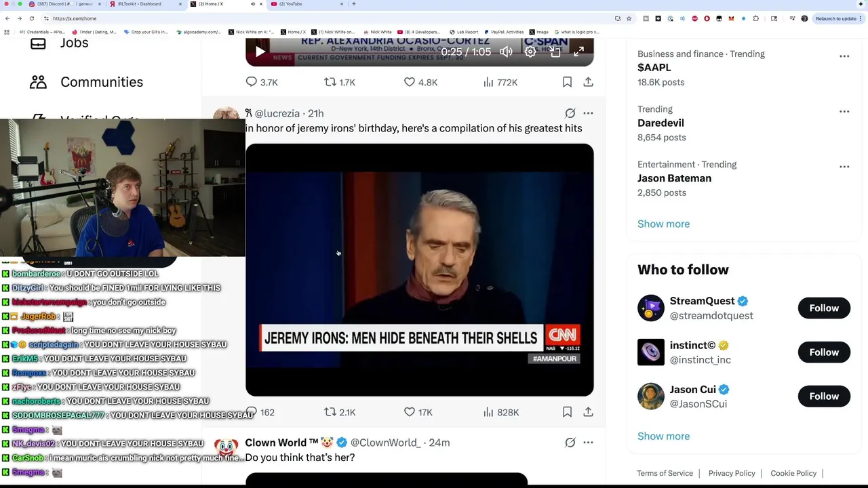
Task: Open the Chrome profile avatar
Action: pyautogui.click(x=804, y=18)
